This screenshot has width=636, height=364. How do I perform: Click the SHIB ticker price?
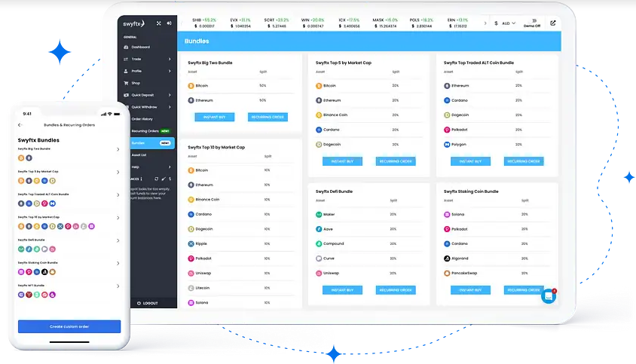click(204, 26)
